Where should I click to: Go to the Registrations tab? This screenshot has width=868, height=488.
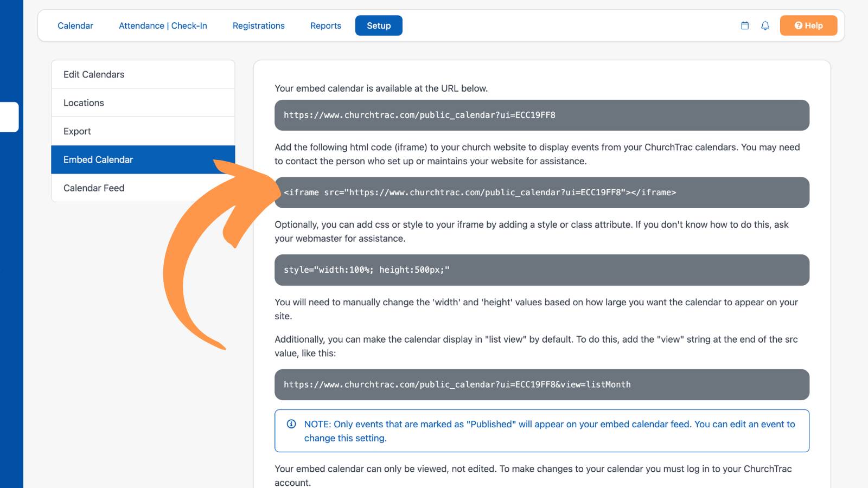259,25
